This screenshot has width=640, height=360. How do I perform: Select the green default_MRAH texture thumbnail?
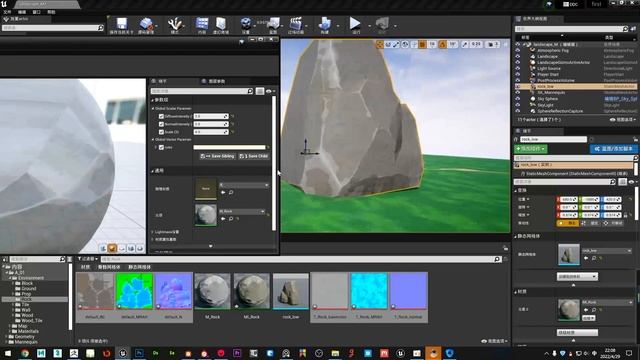134,291
